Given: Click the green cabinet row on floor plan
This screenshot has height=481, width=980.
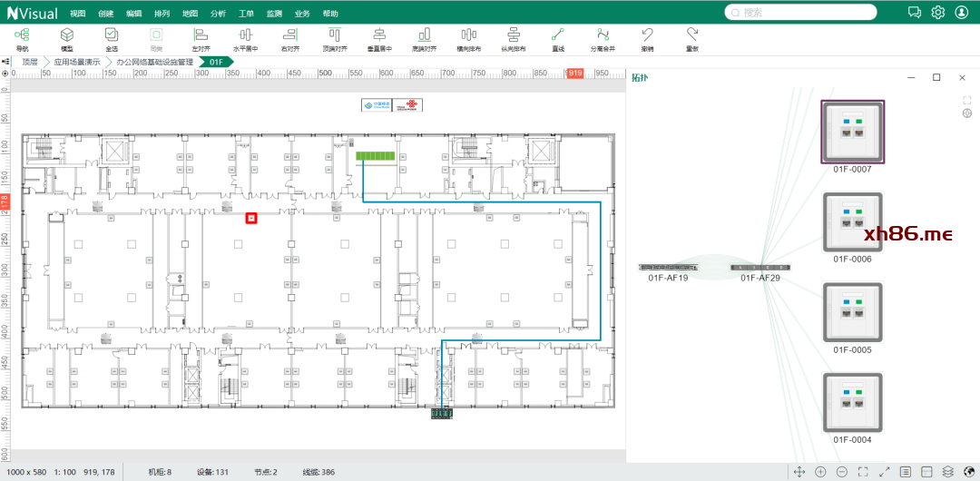Looking at the screenshot, I should point(376,156).
